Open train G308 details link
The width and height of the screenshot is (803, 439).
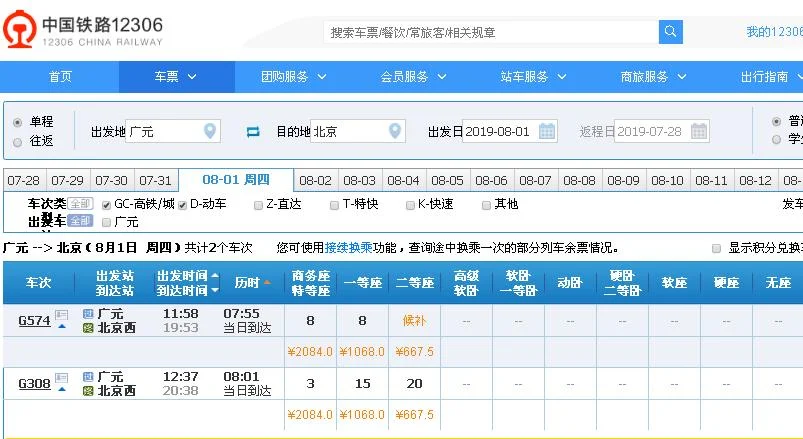(34, 384)
